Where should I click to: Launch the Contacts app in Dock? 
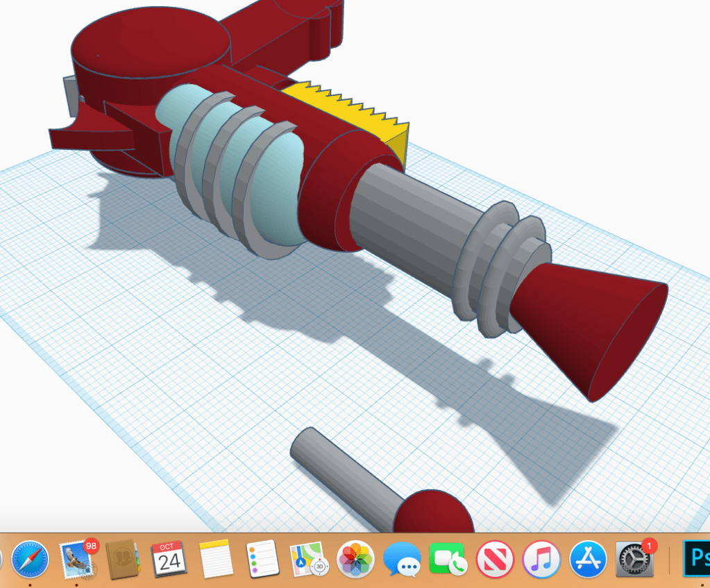coord(123,559)
